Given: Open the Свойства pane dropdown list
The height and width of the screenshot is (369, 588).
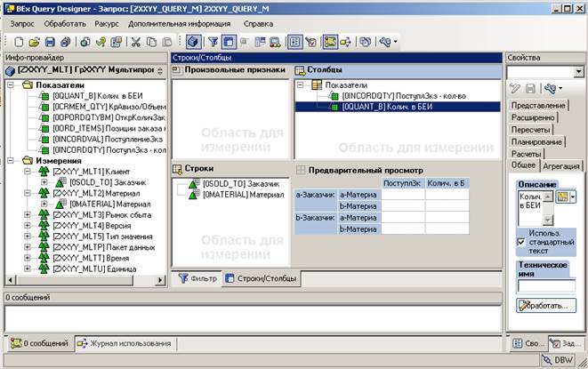Looking at the screenshot, I should tap(578, 71).
